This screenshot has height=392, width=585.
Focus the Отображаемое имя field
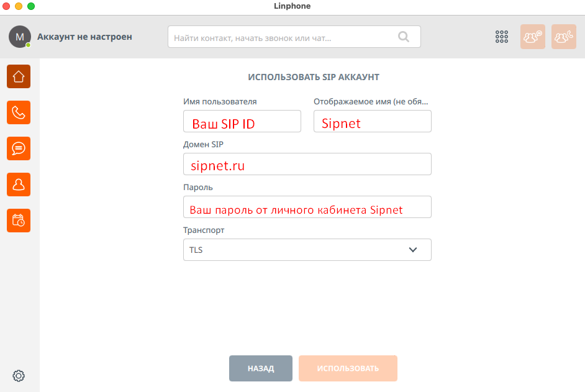click(x=373, y=122)
